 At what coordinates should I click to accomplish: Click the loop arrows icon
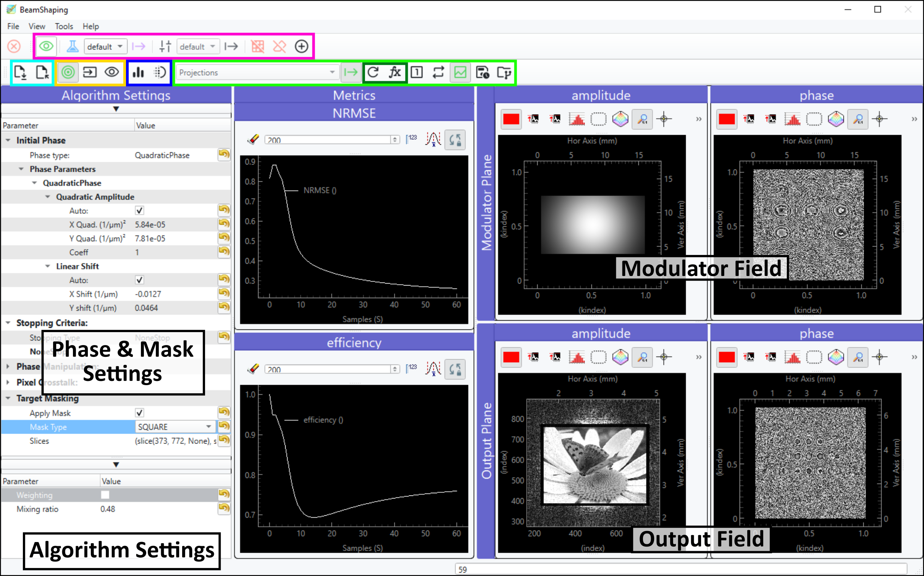[x=438, y=72]
